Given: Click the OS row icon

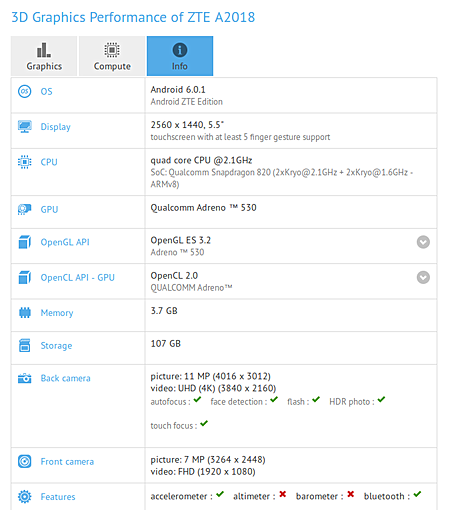Looking at the screenshot, I should [24, 91].
